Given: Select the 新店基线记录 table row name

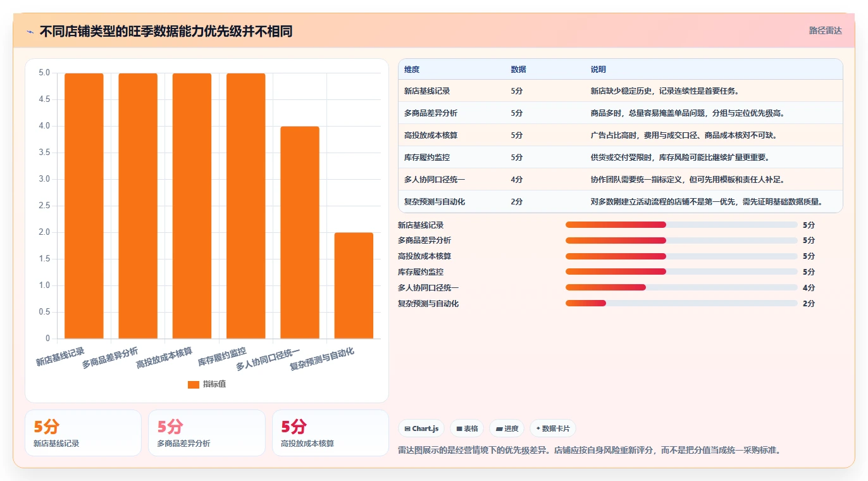Looking at the screenshot, I should pos(427,91).
